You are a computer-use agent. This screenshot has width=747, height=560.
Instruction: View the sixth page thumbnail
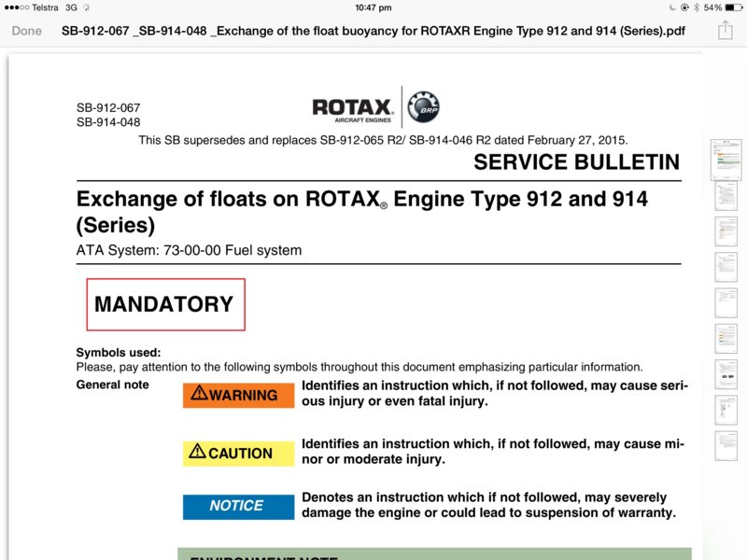(x=726, y=339)
